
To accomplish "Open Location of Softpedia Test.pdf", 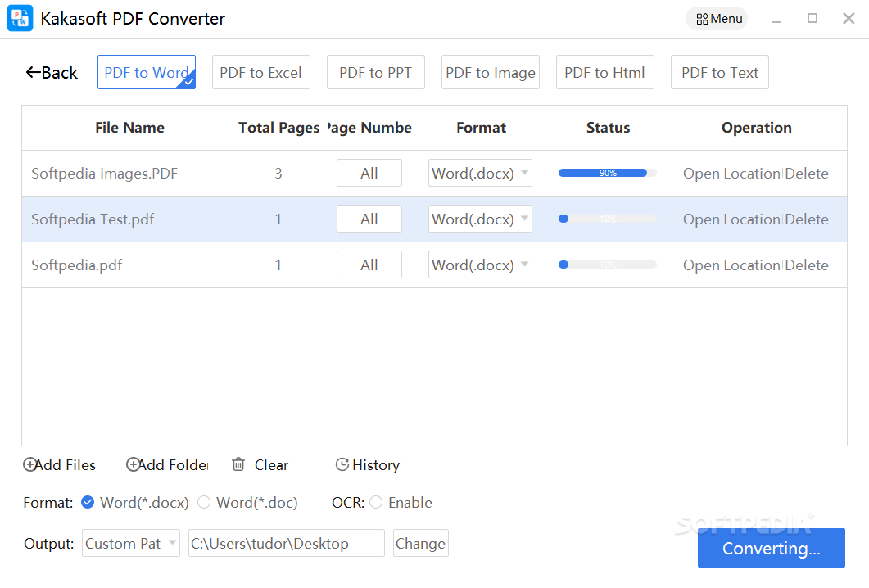I will click(x=752, y=219).
